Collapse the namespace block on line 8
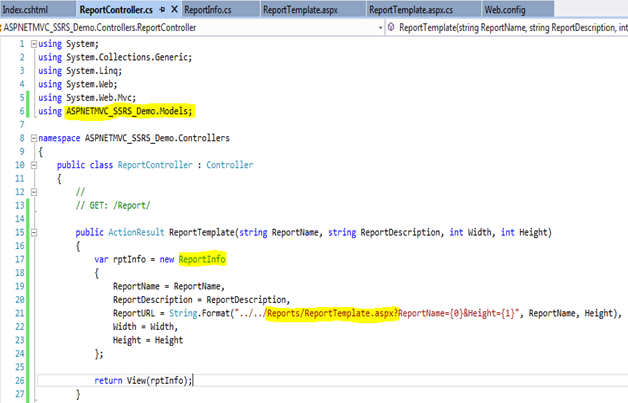This screenshot has width=628, height=403. click(34, 138)
